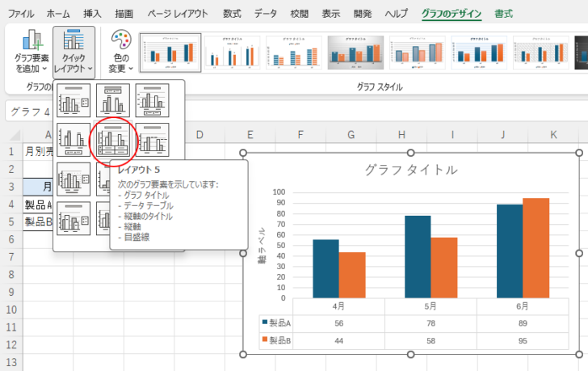The image size is (588, 371).
Task: Click the select-all corner of the worksheet
Action: 15,135
